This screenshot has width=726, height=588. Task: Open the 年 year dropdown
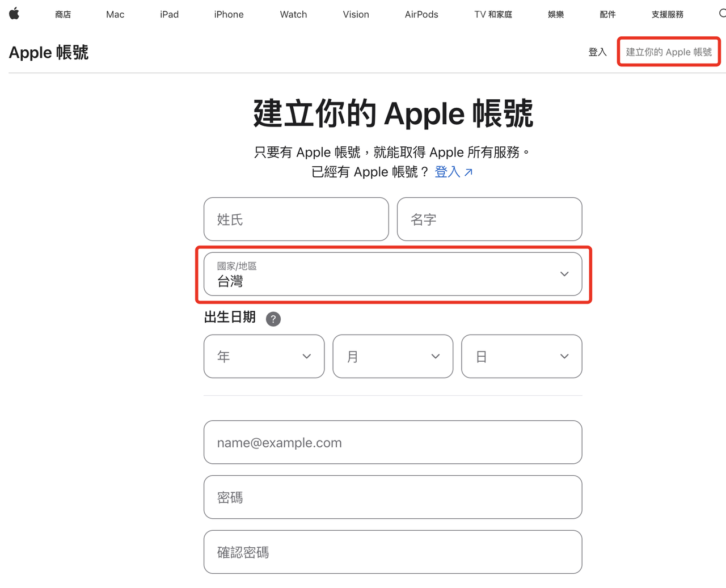click(x=264, y=356)
